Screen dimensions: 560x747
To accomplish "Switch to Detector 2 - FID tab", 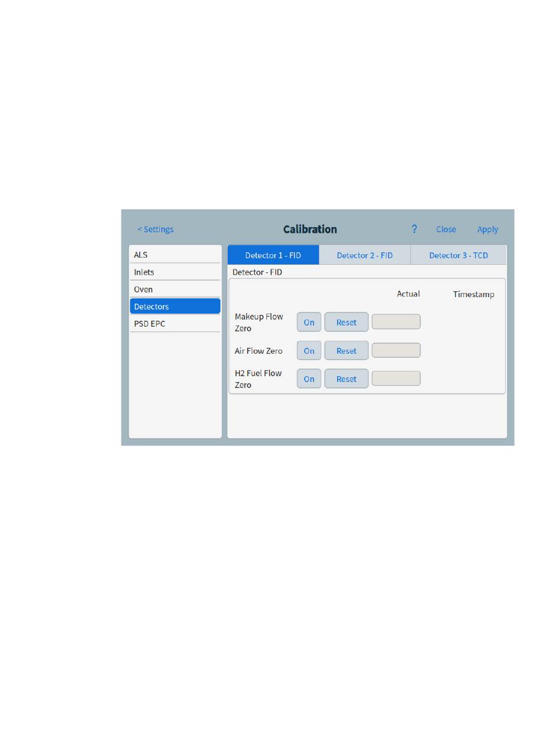I will coord(364,255).
